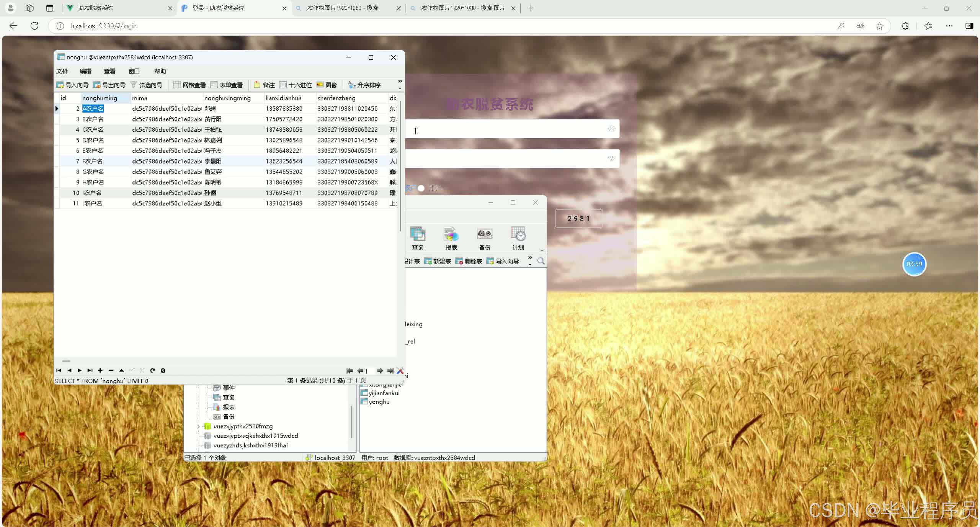The width and height of the screenshot is (980, 527).
Task: Click 删除表 delete table button
Action: [469, 261]
